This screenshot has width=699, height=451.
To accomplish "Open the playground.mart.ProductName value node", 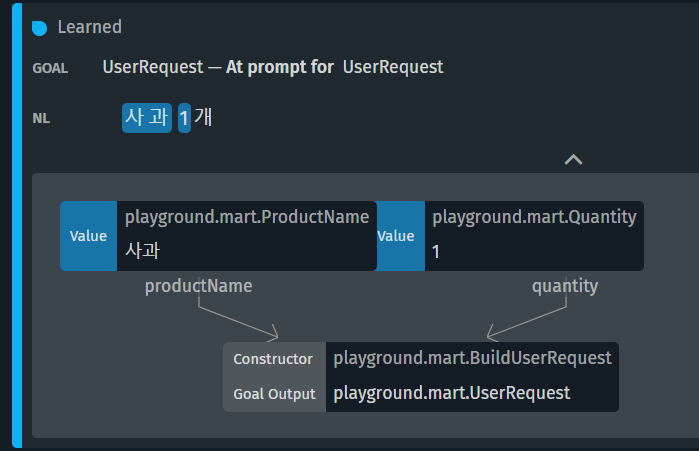I will pyautogui.click(x=218, y=236).
